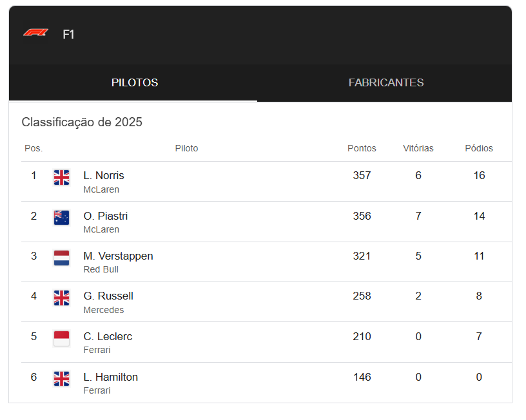Click the F1 logo icon
The image size is (526, 420).
35,33
